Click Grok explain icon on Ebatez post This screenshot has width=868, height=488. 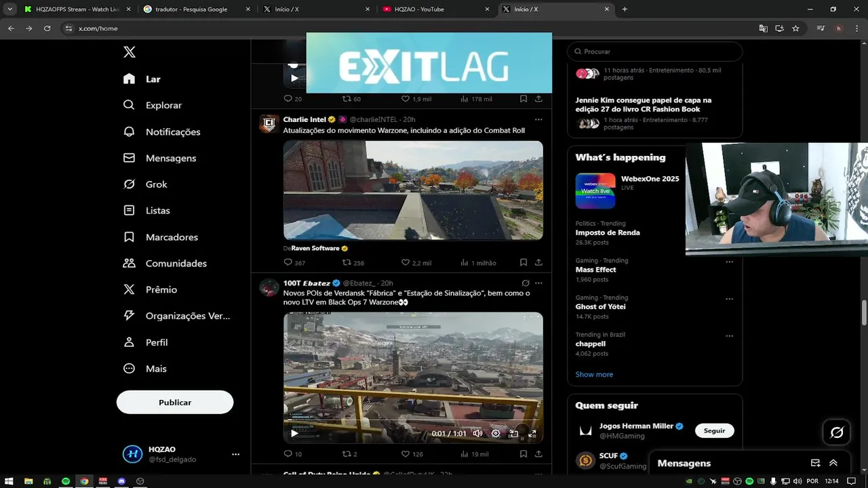click(x=526, y=283)
